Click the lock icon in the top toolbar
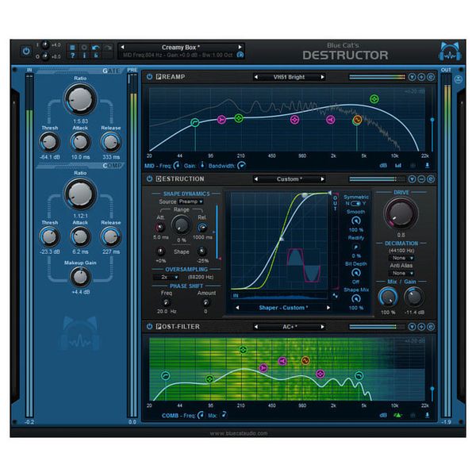This screenshot has height=476, width=476. pos(96,56)
